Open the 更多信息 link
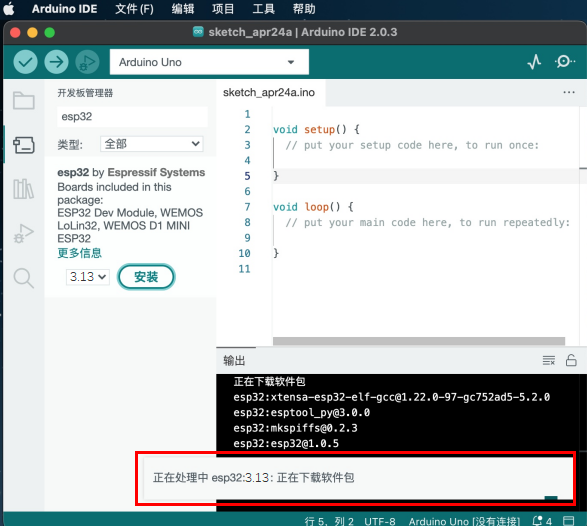 point(79,253)
